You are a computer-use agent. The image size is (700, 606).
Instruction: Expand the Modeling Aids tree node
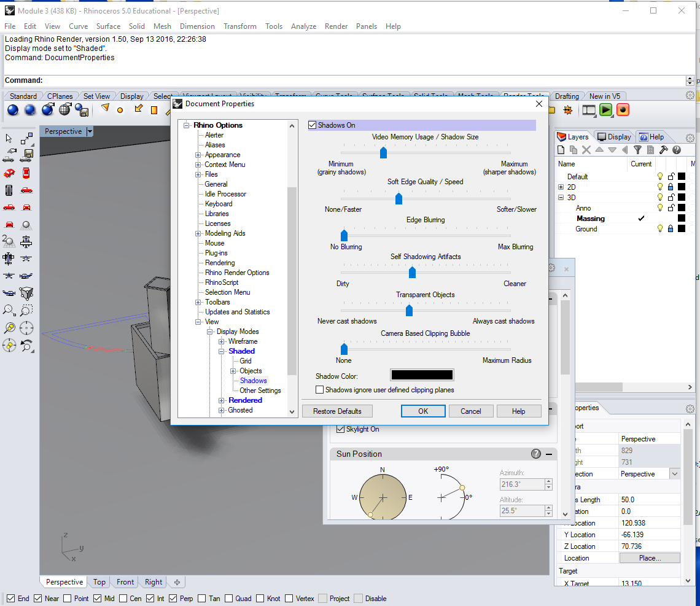coord(198,233)
